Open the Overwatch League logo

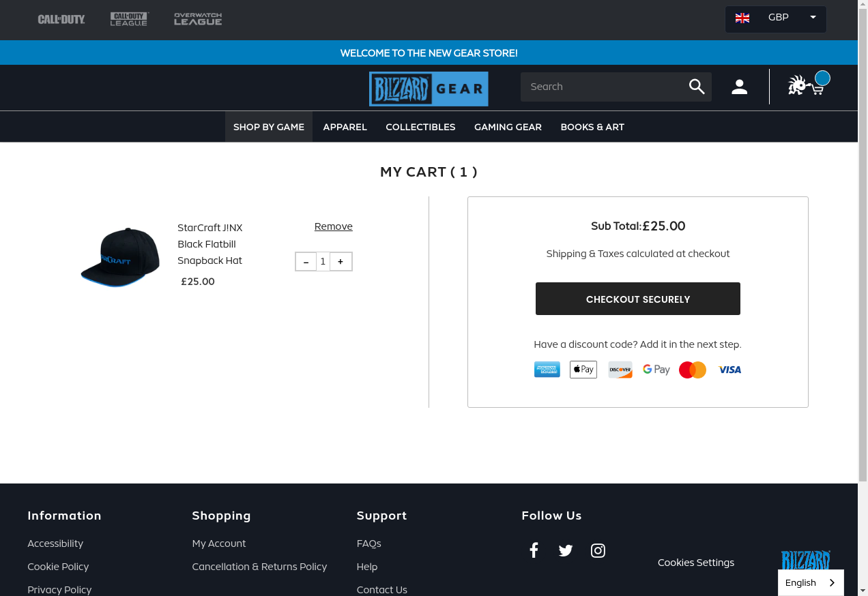(x=198, y=19)
